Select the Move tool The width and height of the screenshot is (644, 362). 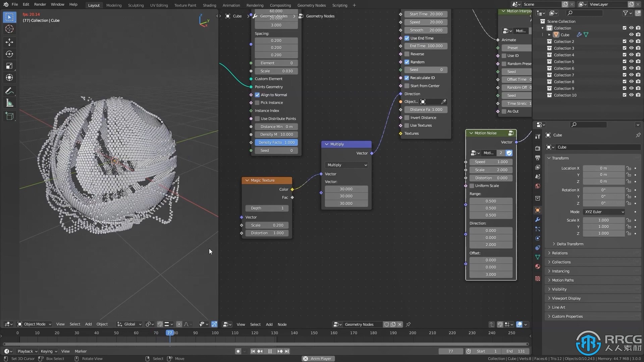click(x=9, y=42)
